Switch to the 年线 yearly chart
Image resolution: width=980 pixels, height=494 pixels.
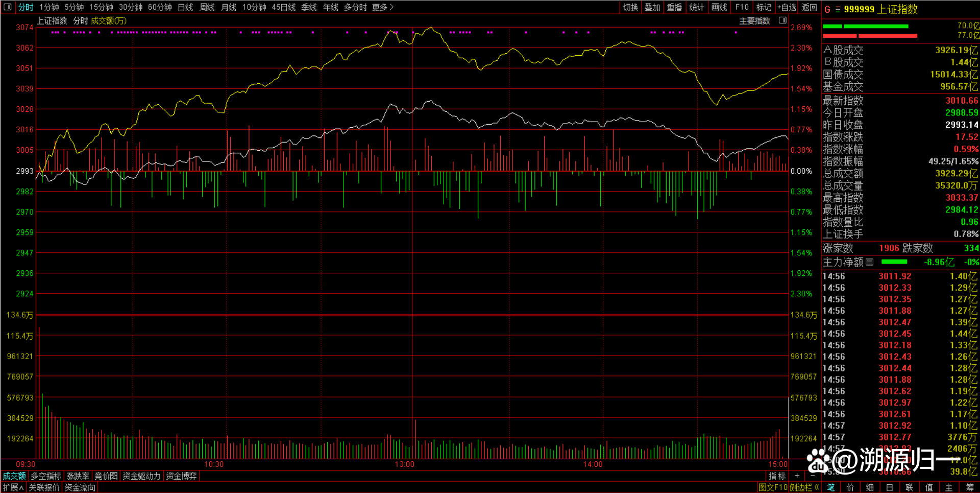click(331, 7)
